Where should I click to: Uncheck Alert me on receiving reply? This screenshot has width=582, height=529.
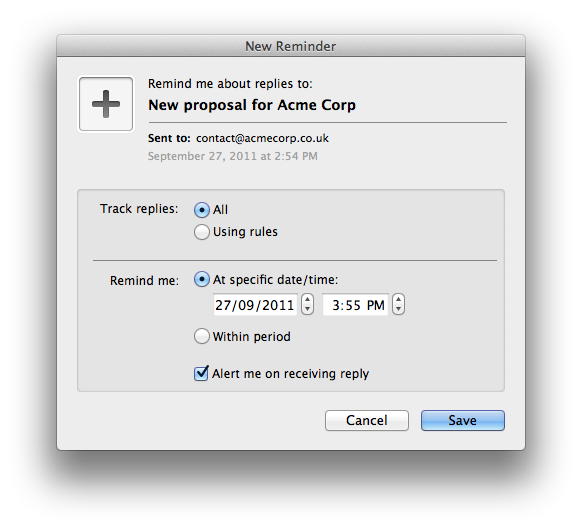pos(201,373)
